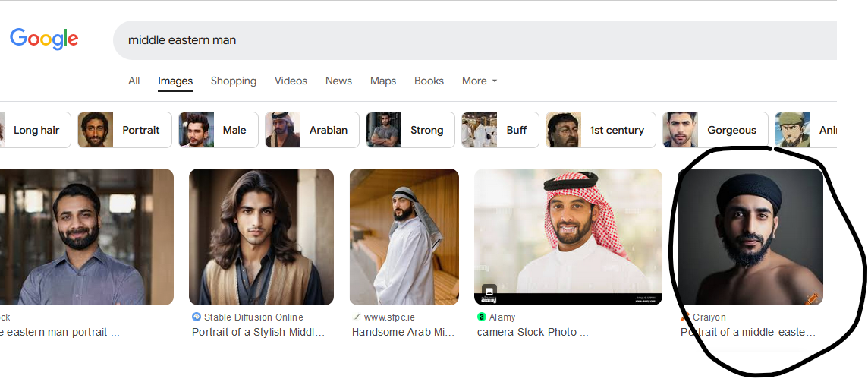Click the search box with middle eastern man
The height and width of the screenshot is (379, 868).
pyautogui.click(x=475, y=40)
